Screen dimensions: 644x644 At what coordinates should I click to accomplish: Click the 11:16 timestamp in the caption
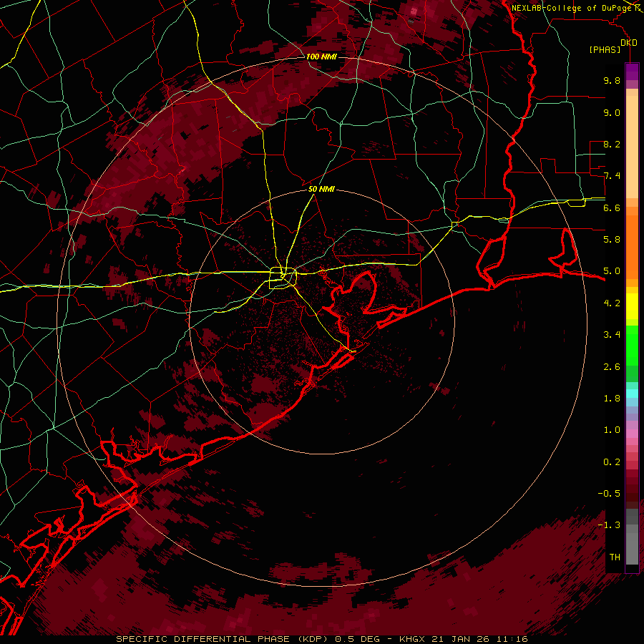click(513, 639)
